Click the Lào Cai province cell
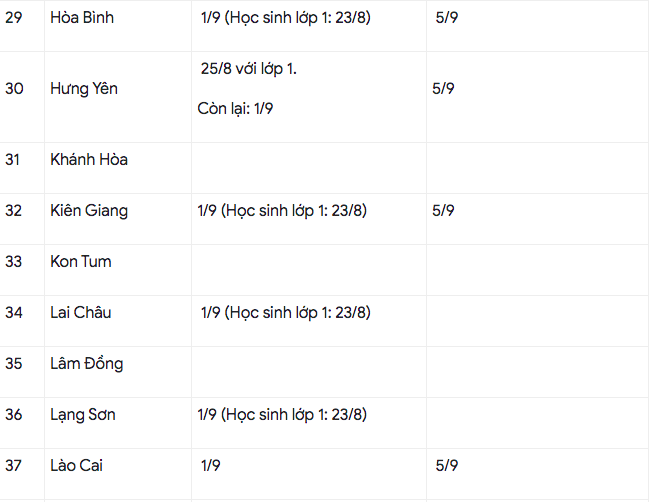Viewport: 650px width, 502px height. (77, 466)
